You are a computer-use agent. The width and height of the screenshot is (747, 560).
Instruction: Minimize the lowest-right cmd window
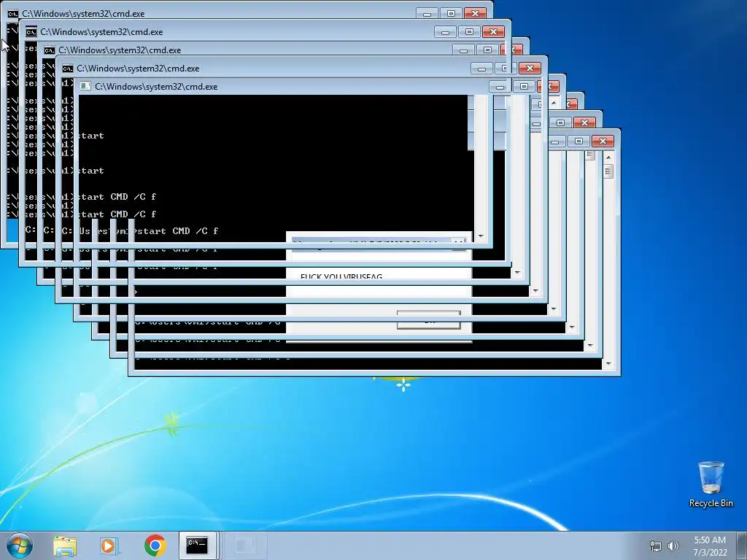point(555,141)
